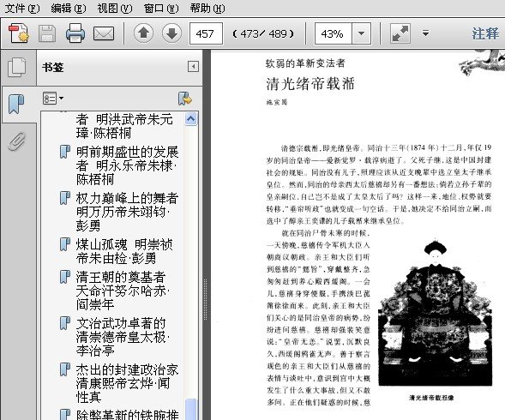
Task: Click the email envelope icon
Action: (104, 33)
